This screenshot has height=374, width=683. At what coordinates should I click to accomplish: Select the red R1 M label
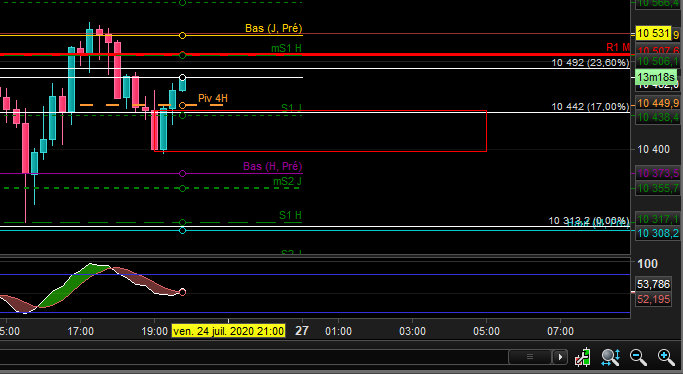(x=618, y=47)
